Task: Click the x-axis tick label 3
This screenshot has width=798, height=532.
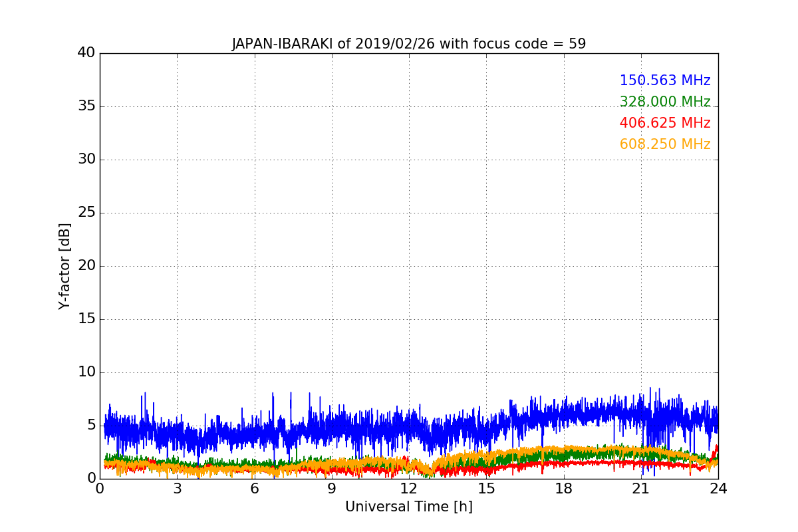Action: click(x=177, y=489)
